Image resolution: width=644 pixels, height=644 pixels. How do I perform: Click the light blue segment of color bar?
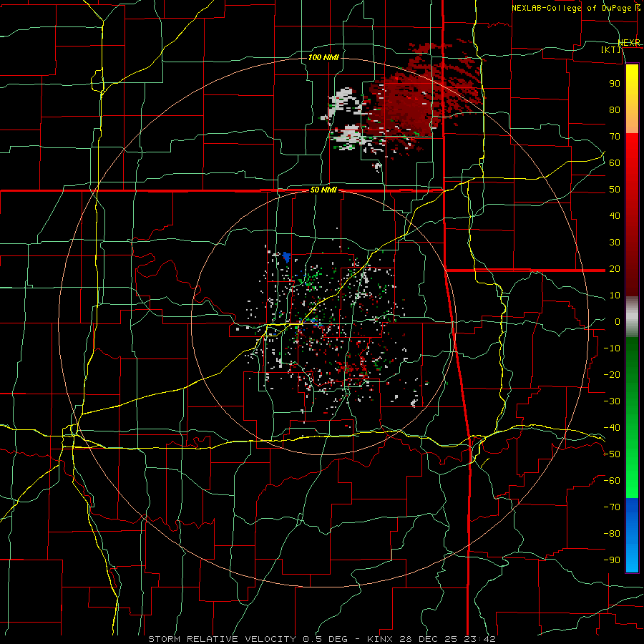tap(632, 559)
